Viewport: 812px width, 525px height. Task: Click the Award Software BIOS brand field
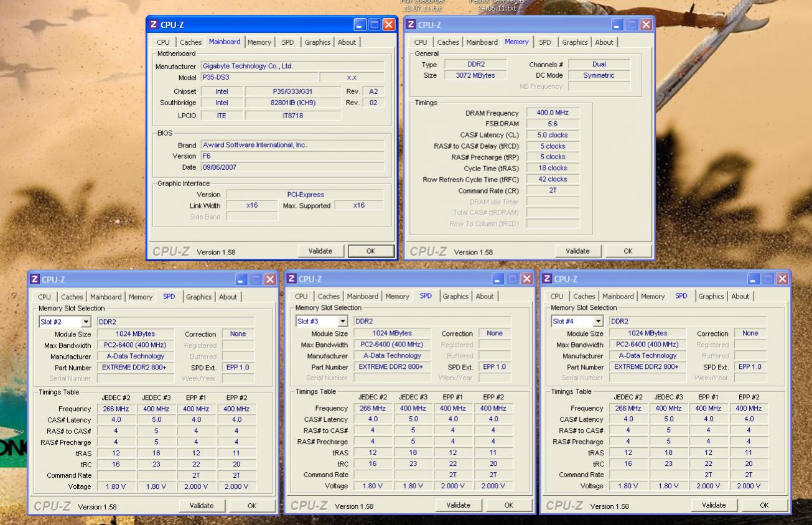click(292, 145)
